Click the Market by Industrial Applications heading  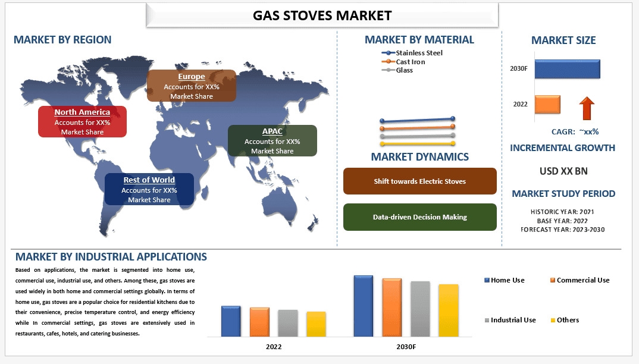[x=111, y=257]
